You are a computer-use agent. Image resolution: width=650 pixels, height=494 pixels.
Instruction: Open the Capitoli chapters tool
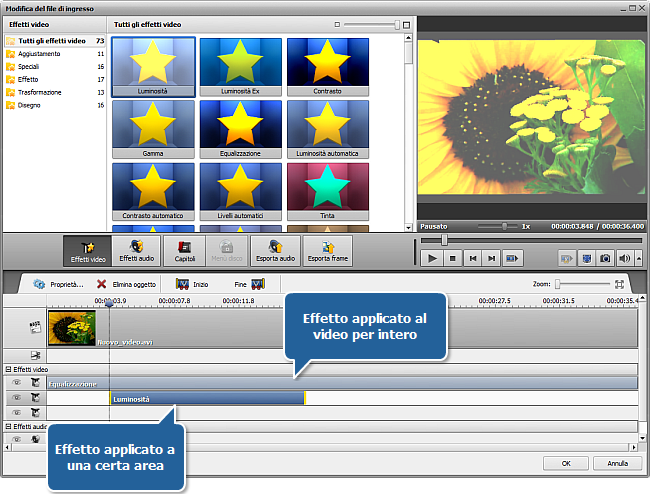pyautogui.click(x=185, y=250)
